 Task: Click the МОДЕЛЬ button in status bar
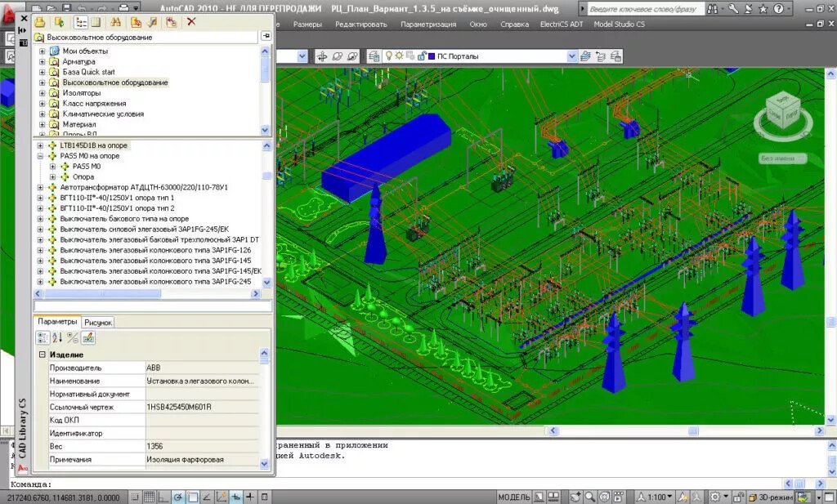(x=514, y=497)
